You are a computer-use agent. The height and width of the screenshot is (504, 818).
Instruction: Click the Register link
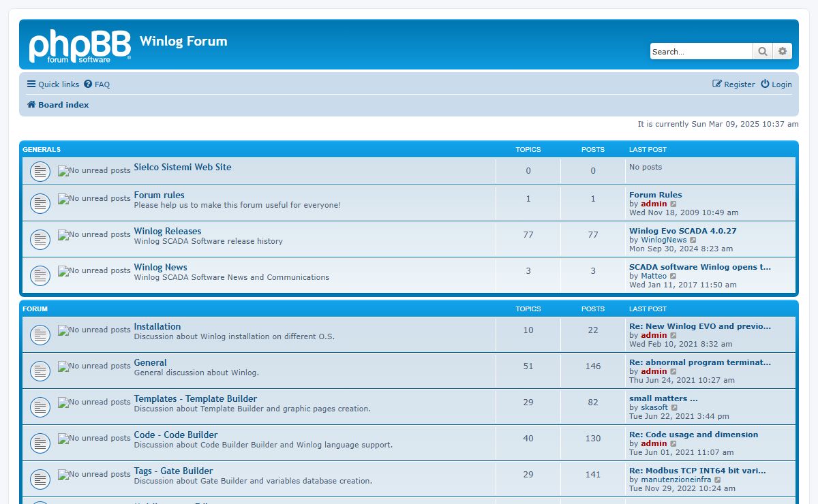click(733, 84)
